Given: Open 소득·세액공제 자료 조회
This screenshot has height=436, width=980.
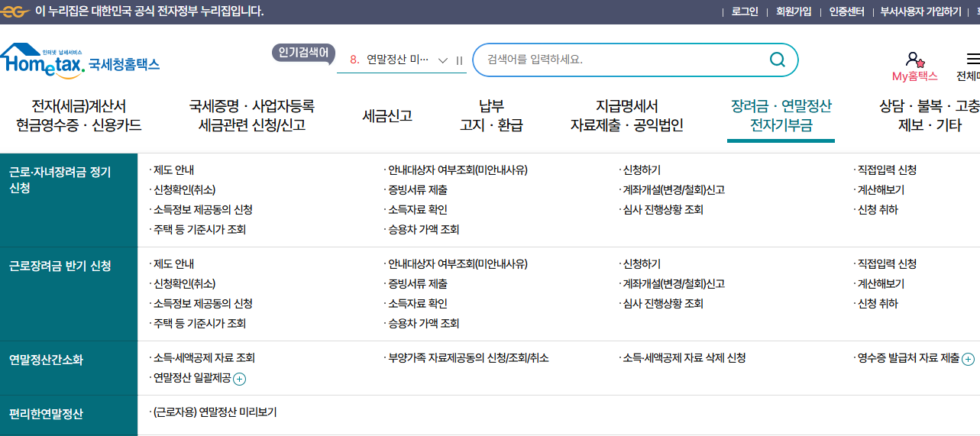Looking at the screenshot, I should pyautogui.click(x=204, y=358).
